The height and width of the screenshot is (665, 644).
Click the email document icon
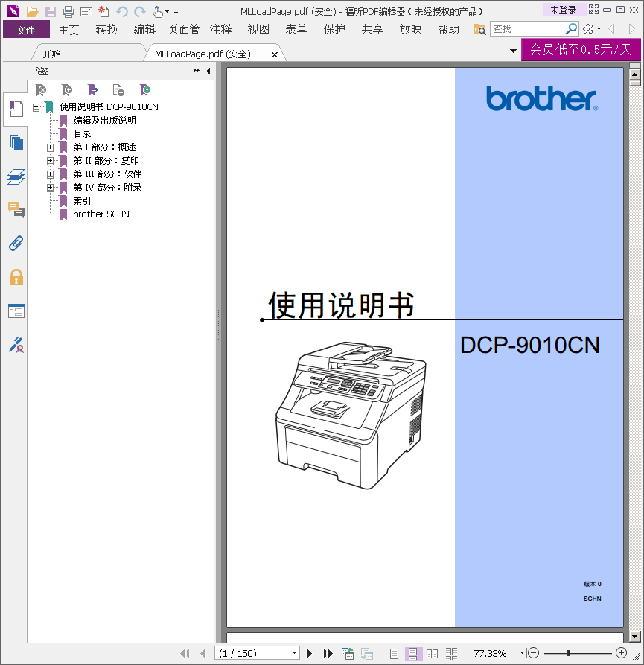(86, 11)
